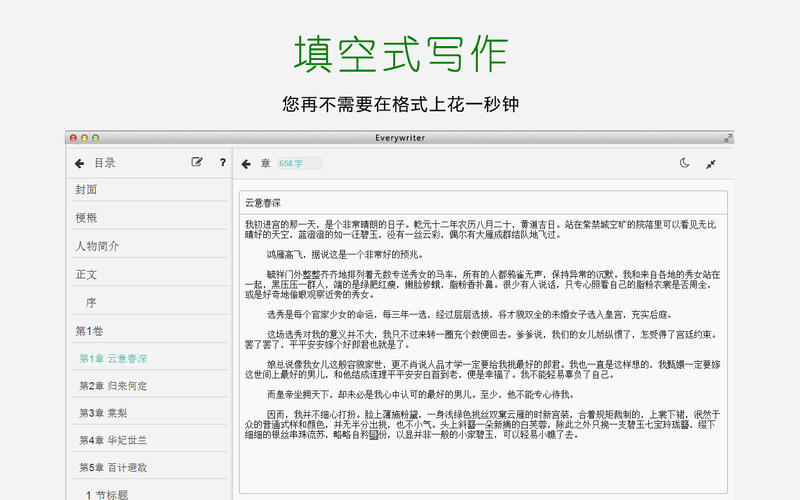Expand the 正文 section
Image resolution: width=800 pixels, height=500 pixels.
tap(149, 274)
